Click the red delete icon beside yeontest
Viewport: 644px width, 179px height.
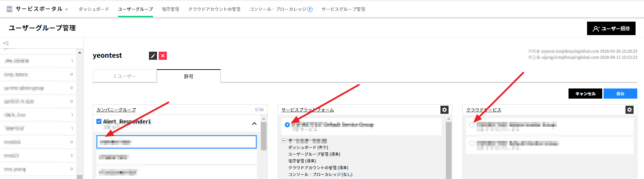click(x=163, y=56)
